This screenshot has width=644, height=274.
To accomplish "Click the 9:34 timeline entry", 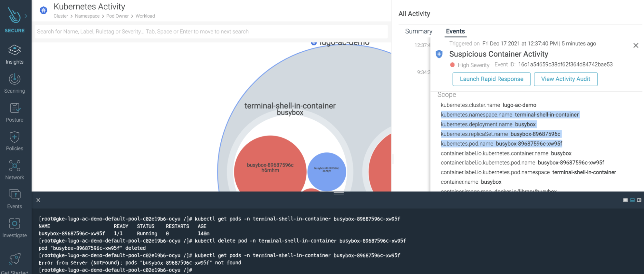I will tap(424, 72).
